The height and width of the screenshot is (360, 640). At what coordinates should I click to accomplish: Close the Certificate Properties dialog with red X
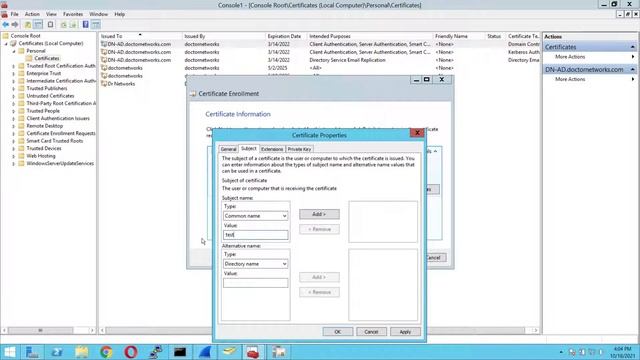pos(417,133)
